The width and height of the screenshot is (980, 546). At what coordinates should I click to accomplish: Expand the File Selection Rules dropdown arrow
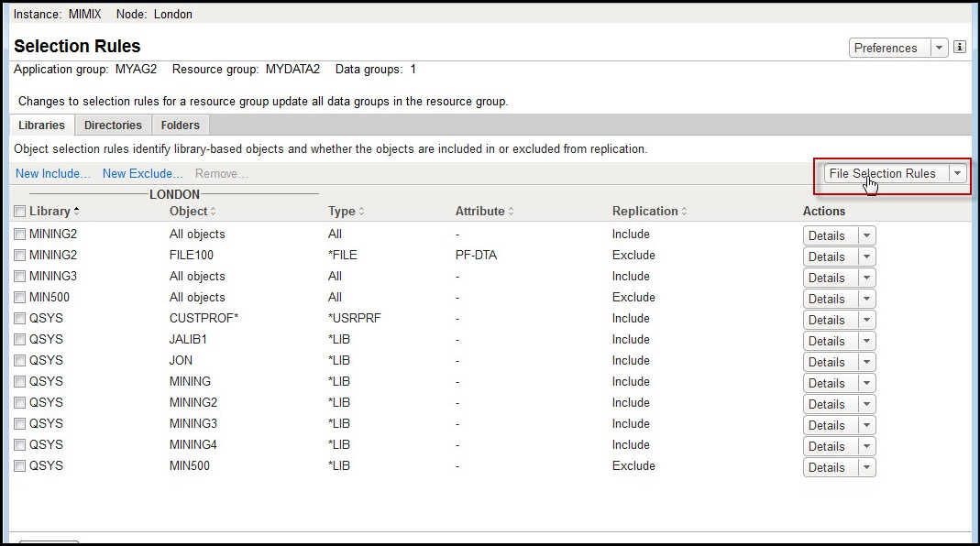(957, 173)
